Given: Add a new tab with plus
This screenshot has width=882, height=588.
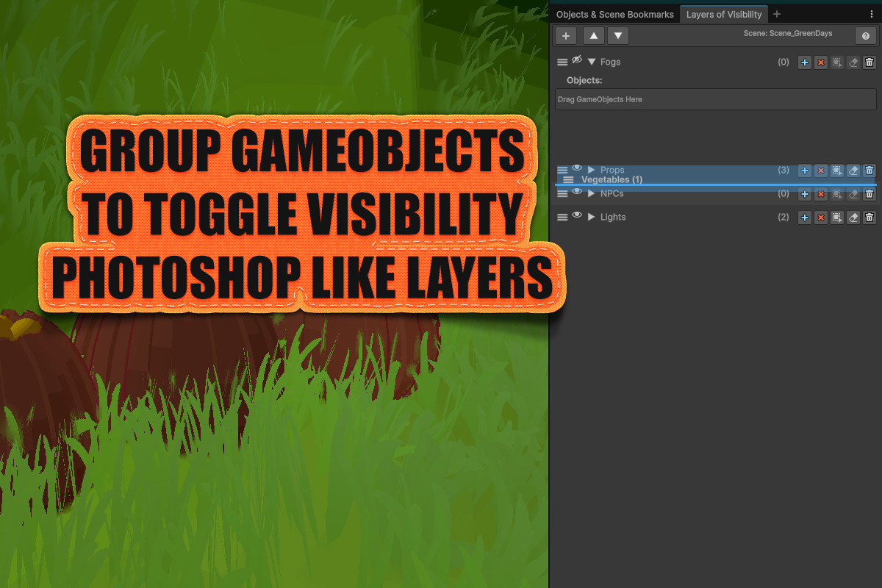Looking at the screenshot, I should coord(777,14).
